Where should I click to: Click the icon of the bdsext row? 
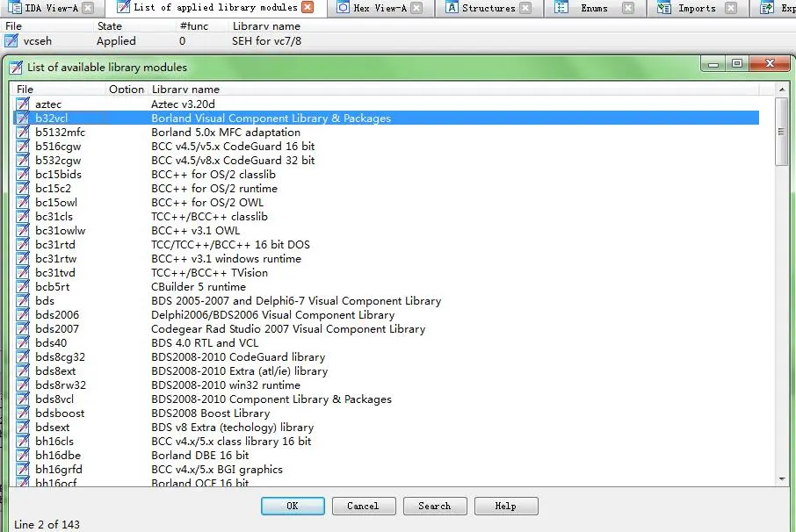click(22, 427)
